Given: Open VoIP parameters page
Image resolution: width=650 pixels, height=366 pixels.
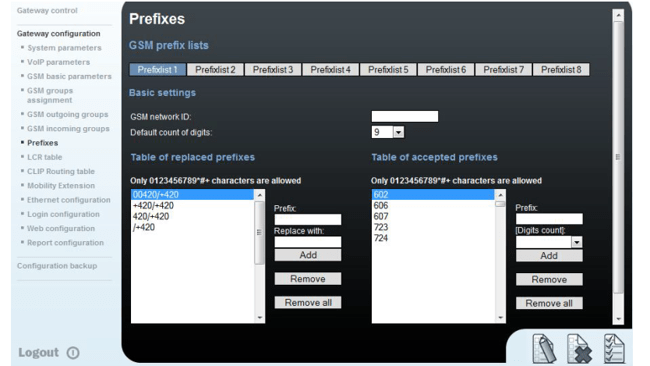Looking at the screenshot, I should pos(58,62).
